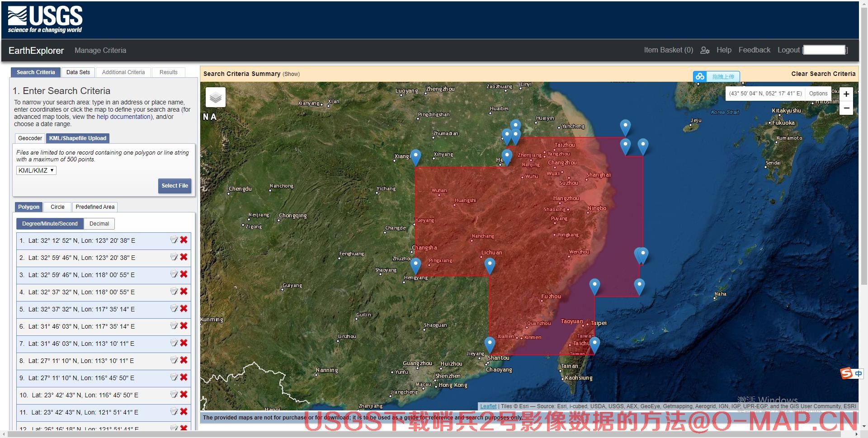Open map coordinate Options menu
This screenshot has width=868, height=438.
click(818, 94)
